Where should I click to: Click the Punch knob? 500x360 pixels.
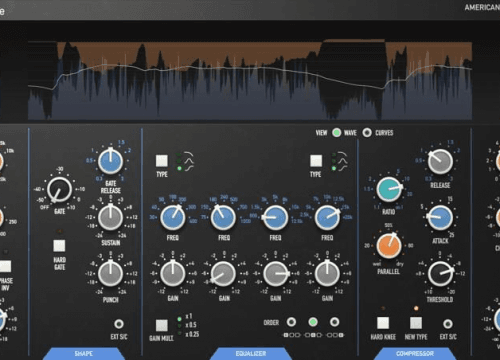[110, 274]
